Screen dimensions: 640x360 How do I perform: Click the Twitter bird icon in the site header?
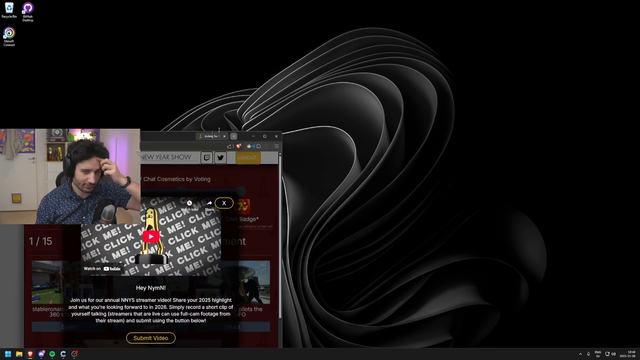click(220, 158)
